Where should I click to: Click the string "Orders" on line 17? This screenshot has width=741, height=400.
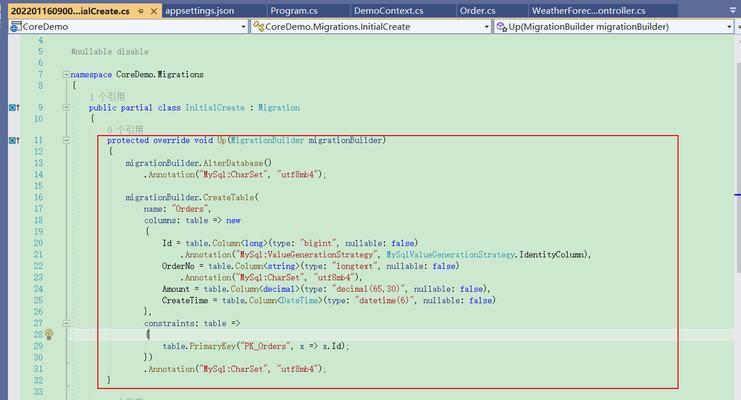(190, 209)
